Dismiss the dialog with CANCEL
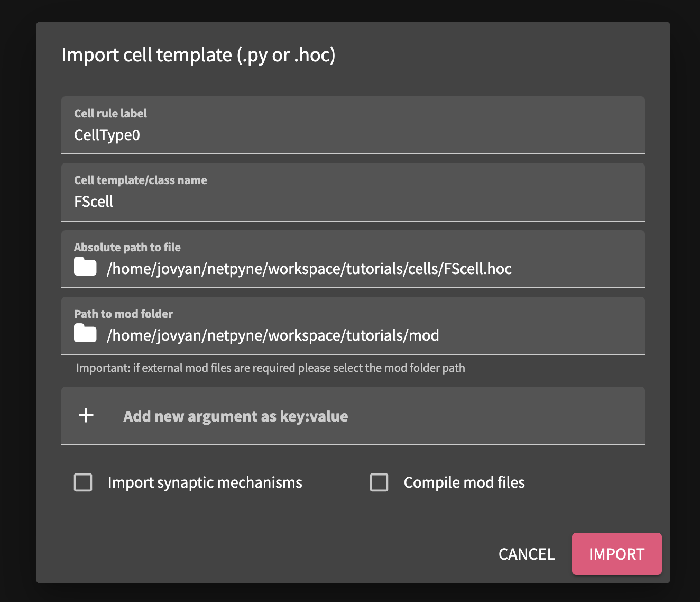This screenshot has height=602, width=700. tap(526, 554)
